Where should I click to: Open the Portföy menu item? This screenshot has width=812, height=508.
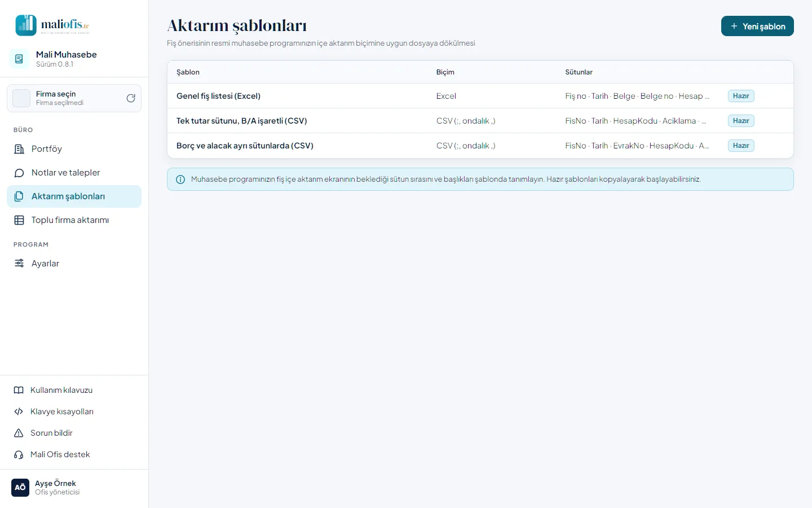74,149
